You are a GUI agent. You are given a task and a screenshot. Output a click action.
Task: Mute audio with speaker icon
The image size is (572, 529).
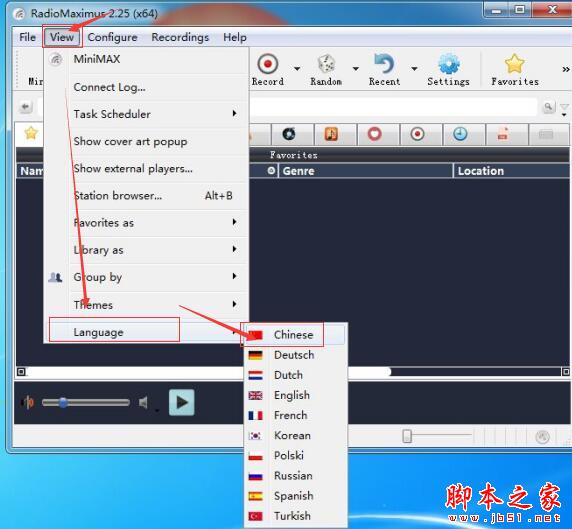143,402
